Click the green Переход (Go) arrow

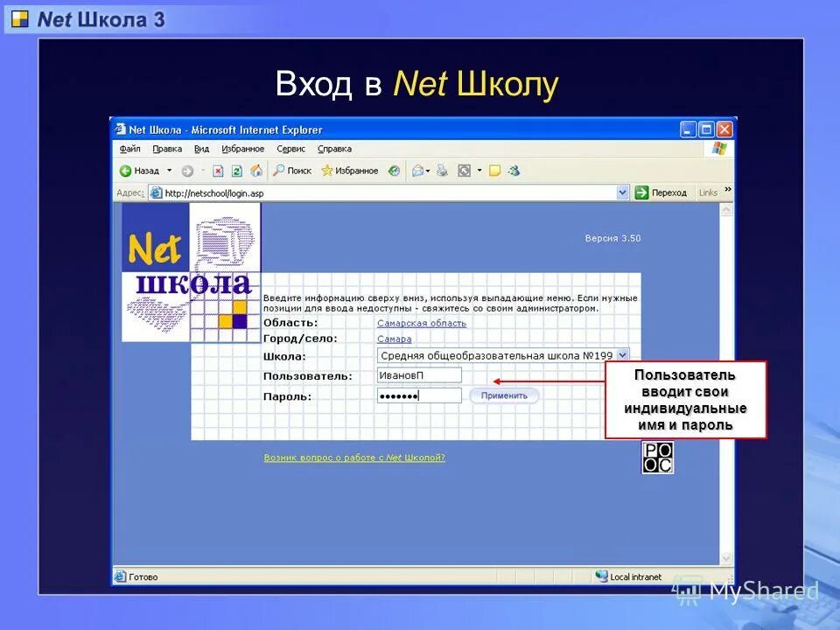tap(641, 192)
